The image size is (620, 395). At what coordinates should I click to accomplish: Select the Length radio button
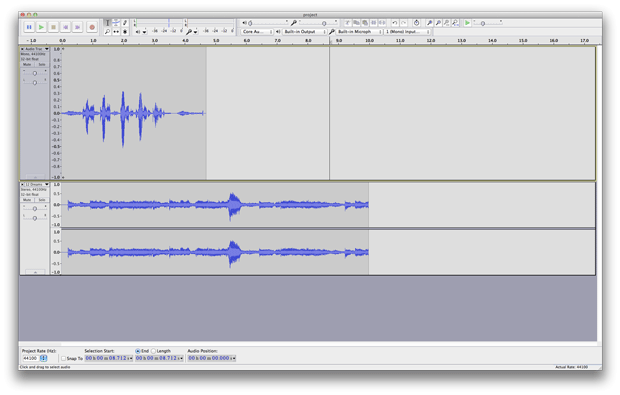(x=153, y=351)
